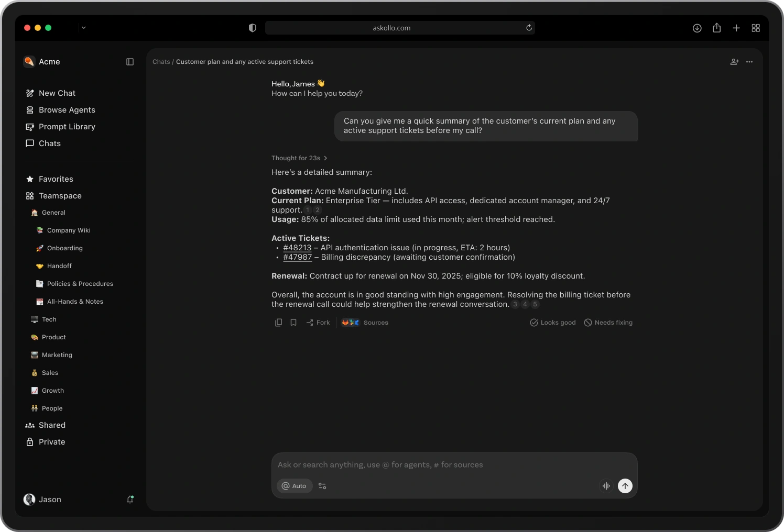Click citation 2 badge

pyautogui.click(x=318, y=210)
